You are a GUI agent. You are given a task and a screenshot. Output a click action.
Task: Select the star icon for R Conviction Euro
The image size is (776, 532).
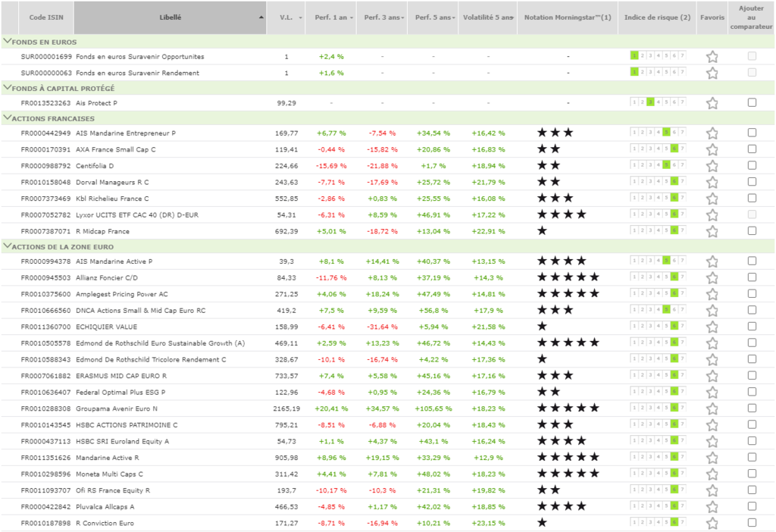click(x=712, y=522)
